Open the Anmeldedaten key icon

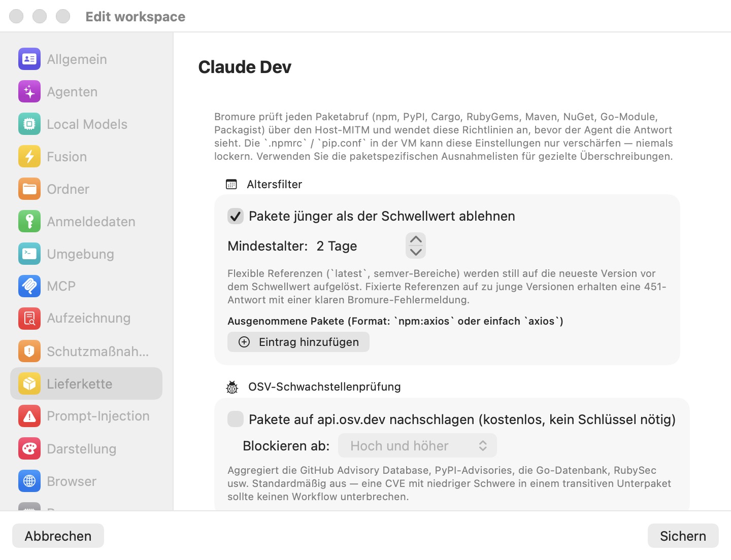[x=29, y=222]
